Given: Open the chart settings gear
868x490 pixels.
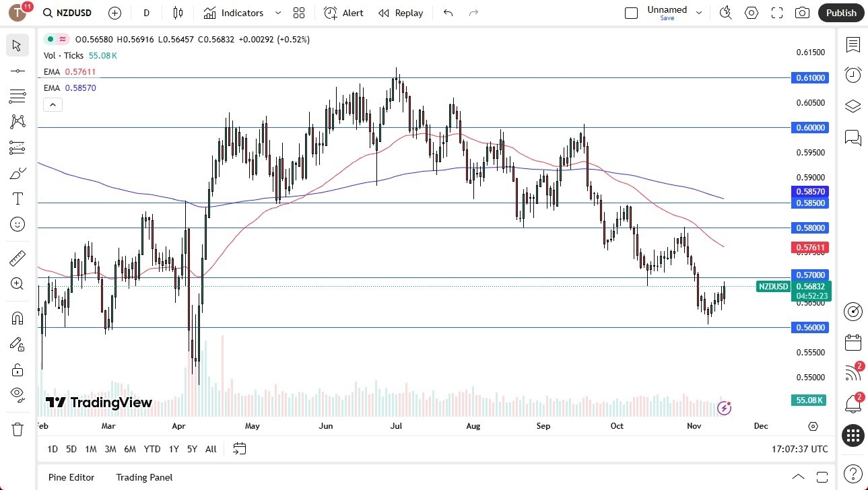Looking at the screenshot, I should tap(751, 12).
